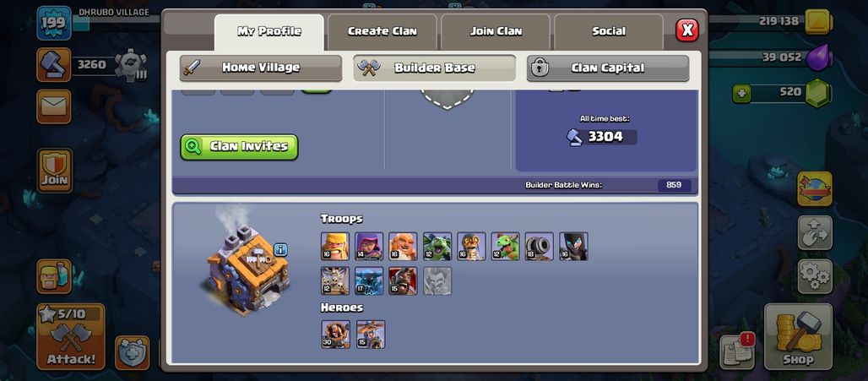Open the Builder Hall info button
Viewport: 868px width, 381px height.
click(x=280, y=250)
